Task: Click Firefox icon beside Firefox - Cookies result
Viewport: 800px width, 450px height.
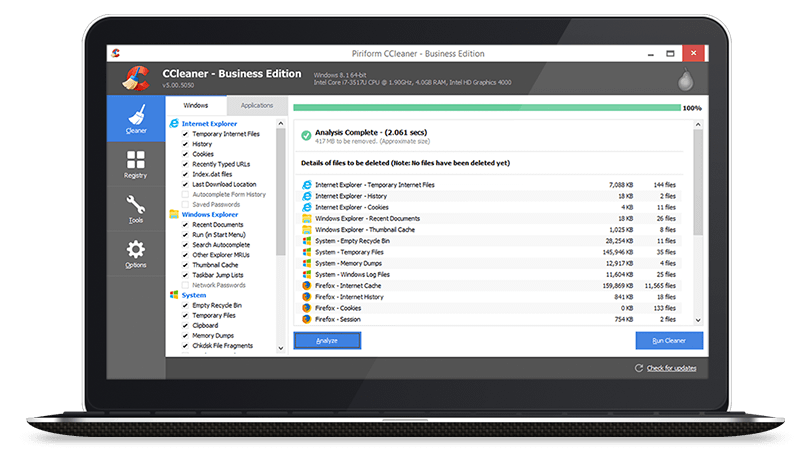Action: 307,308
